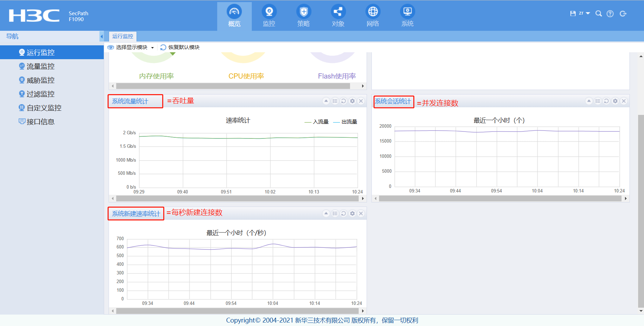Click the 系统新建速率统计 panel title

136,214
